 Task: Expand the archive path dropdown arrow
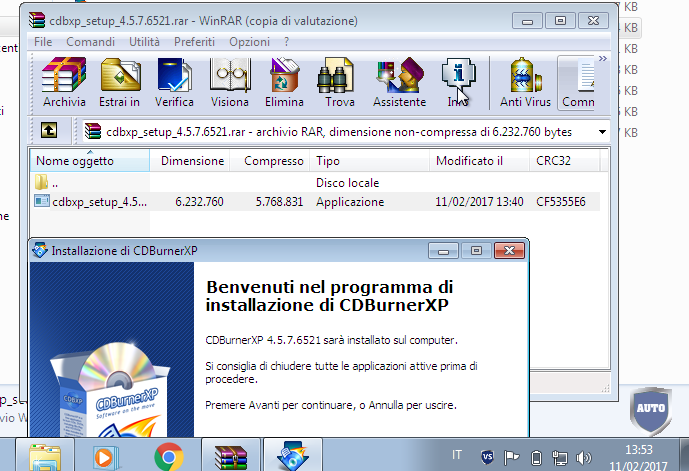(x=602, y=132)
